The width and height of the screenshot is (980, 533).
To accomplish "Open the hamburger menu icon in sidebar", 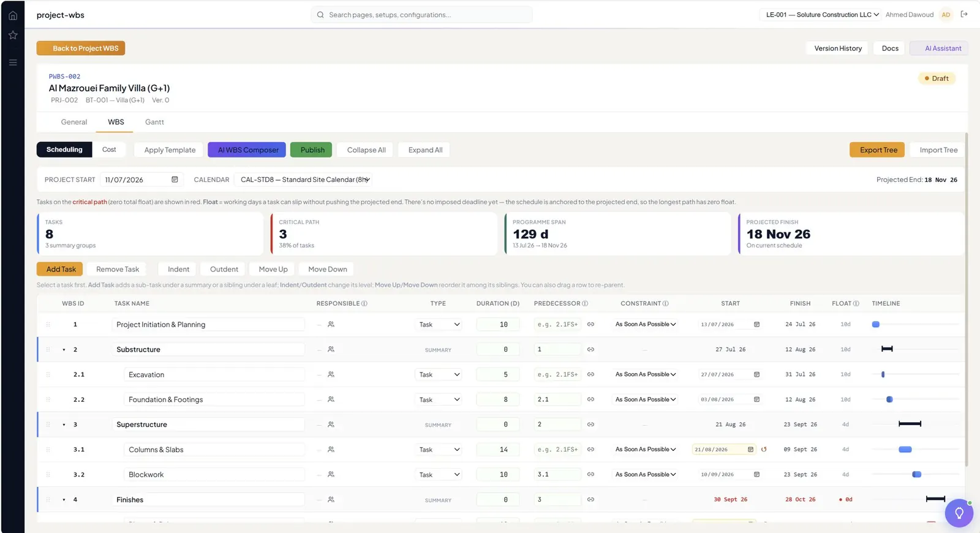I will coord(13,62).
